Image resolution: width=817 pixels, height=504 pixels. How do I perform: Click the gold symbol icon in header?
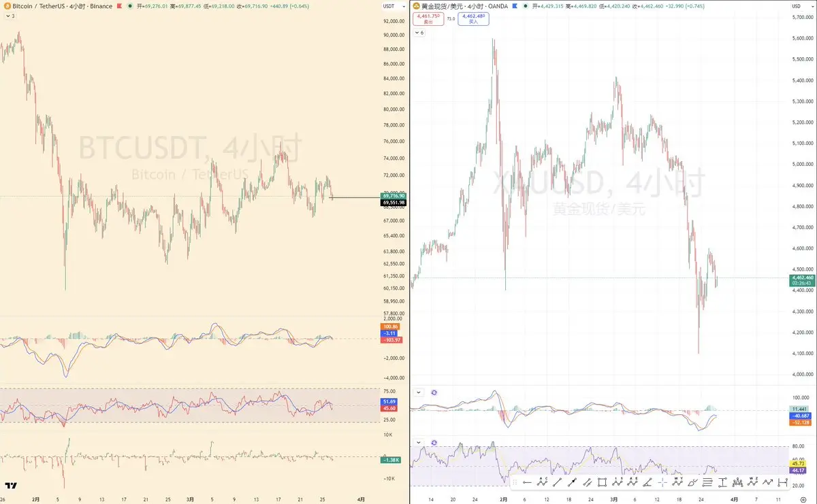click(x=416, y=6)
